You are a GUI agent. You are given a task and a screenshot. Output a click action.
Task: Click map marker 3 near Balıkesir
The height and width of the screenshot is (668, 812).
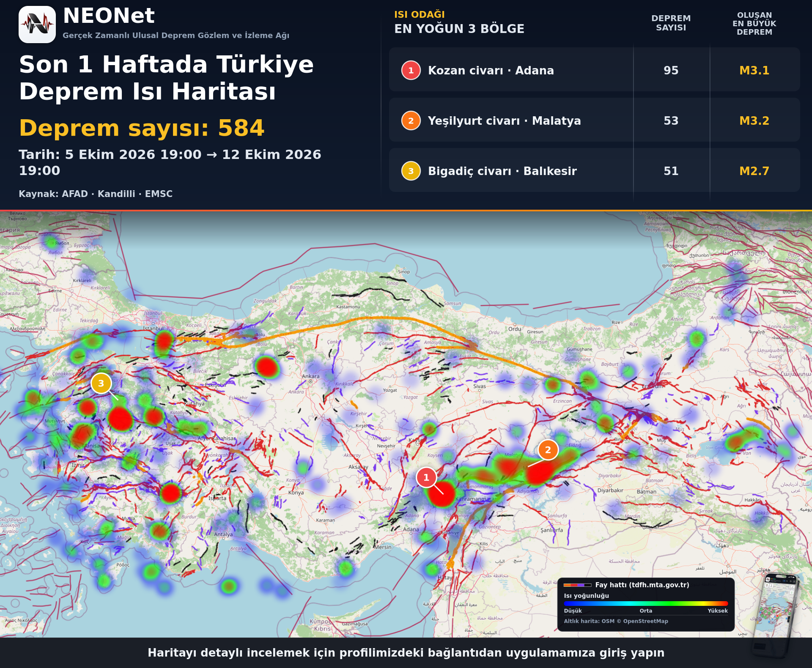pyautogui.click(x=101, y=383)
